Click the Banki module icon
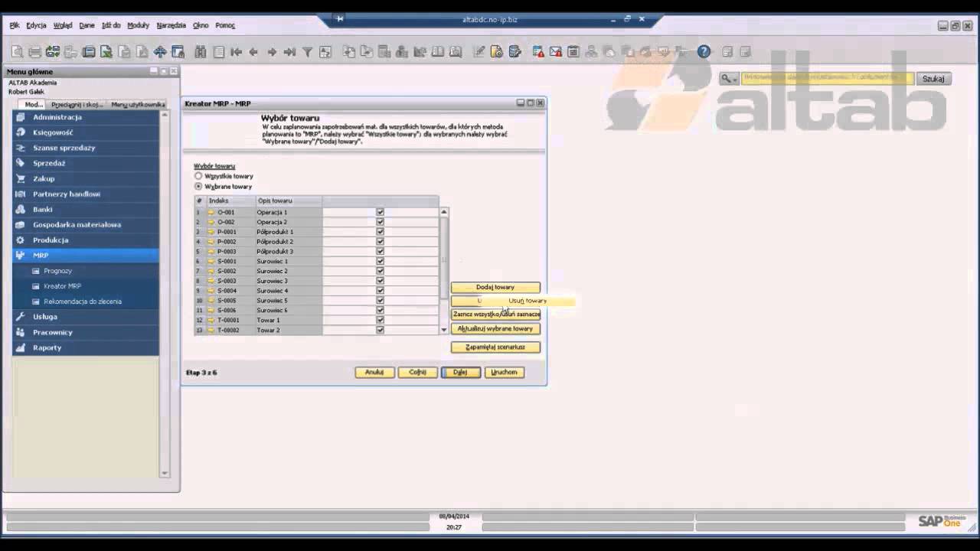The height and width of the screenshot is (551, 980). tap(21, 209)
